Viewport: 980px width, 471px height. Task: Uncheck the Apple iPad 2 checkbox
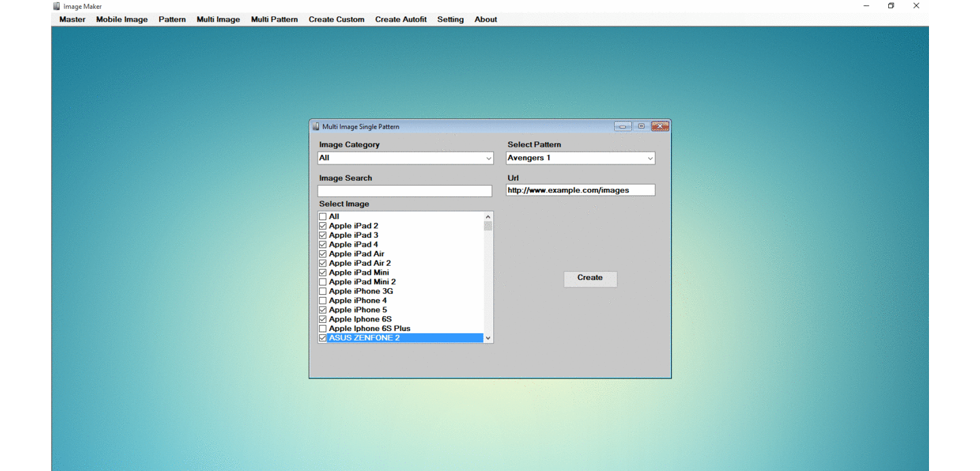[x=323, y=226]
